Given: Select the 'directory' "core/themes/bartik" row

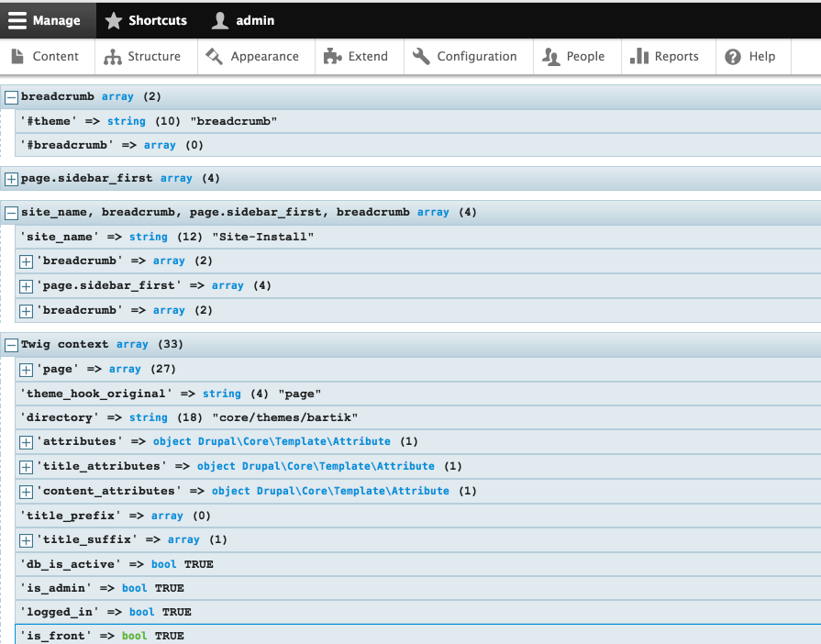Looking at the screenshot, I should click(x=417, y=417).
